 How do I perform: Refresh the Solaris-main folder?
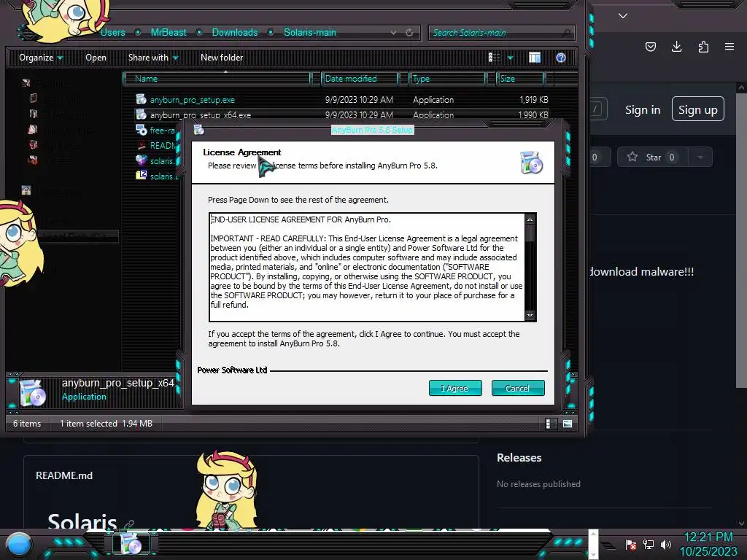[x=409, y=32]
